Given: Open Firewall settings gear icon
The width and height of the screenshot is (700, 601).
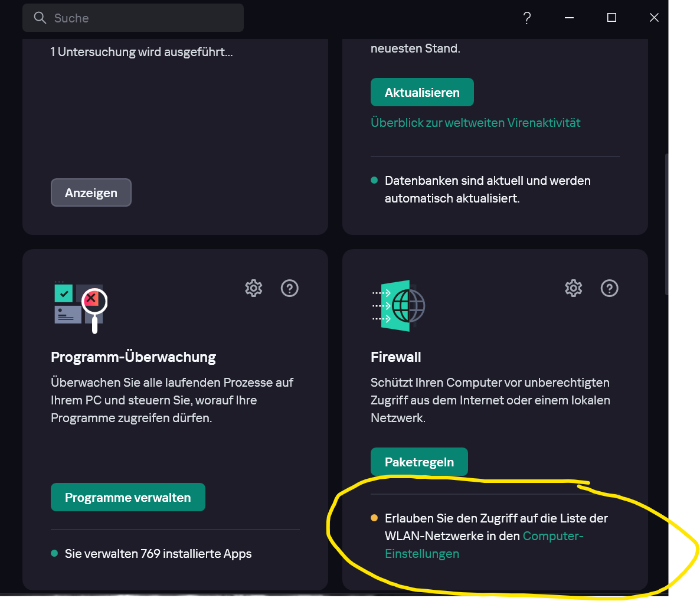Looking at the screenshot, I should click(x=574, y=288).
